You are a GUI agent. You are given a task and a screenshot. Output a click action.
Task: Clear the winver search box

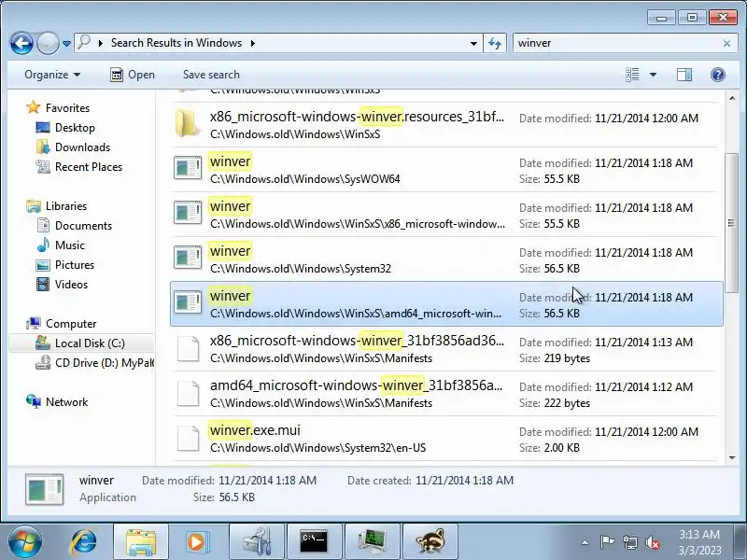tap(726, 43)
